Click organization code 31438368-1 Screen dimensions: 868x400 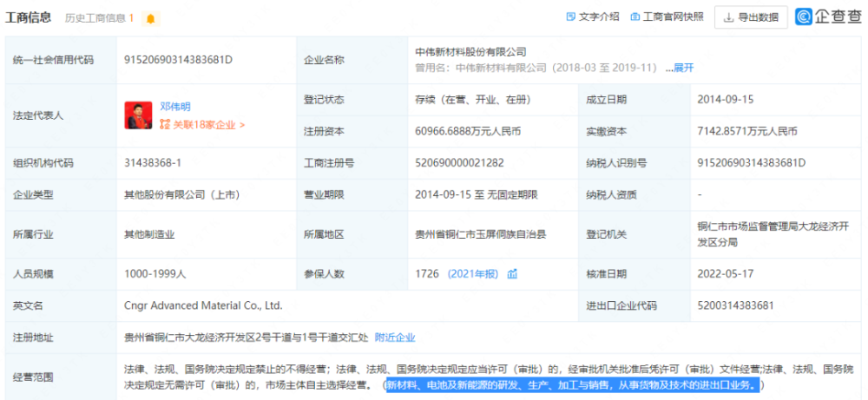pyautogui.click(x=153, y=162)
